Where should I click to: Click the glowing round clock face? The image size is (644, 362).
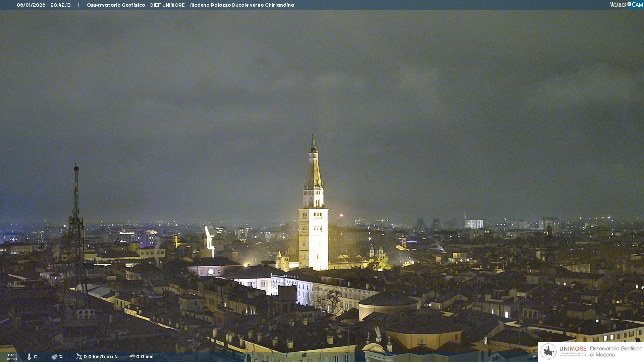point(211,272)
